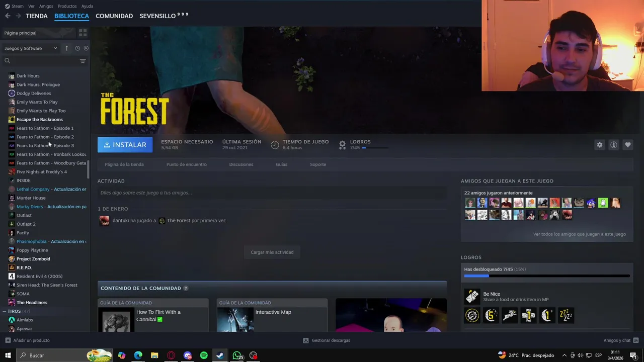The height and width of the screenshot is (362, 644).
Task: Add The Forest to favorites heart
Action: [627, 145]
